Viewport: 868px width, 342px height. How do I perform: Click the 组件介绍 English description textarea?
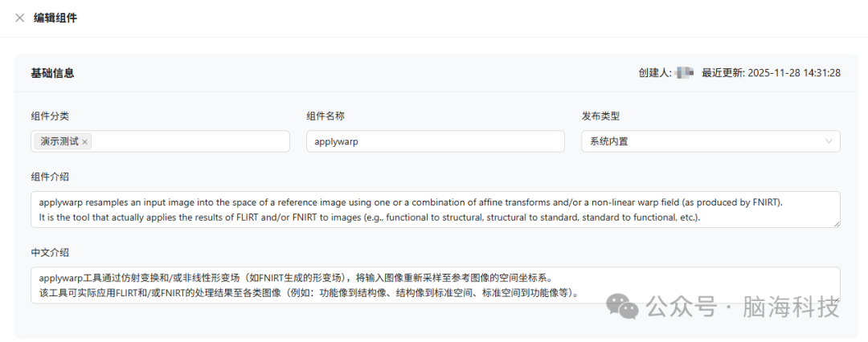point(436,210)
